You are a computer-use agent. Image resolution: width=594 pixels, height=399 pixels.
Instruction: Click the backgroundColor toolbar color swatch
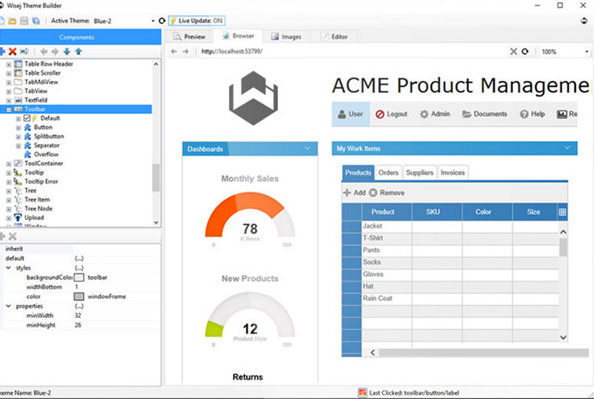[x=79, y=278]
